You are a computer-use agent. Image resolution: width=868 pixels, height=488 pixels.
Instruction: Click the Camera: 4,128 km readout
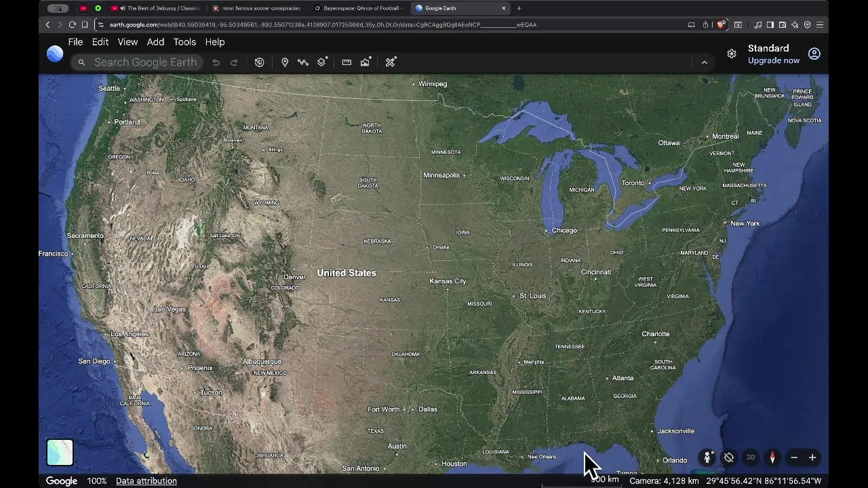click(x=664, y=481)
